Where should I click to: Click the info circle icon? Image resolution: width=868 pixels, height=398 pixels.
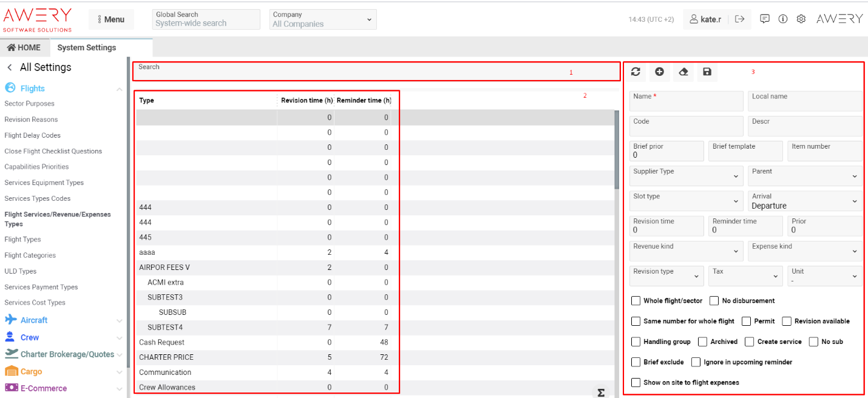(x=783, y=19)
